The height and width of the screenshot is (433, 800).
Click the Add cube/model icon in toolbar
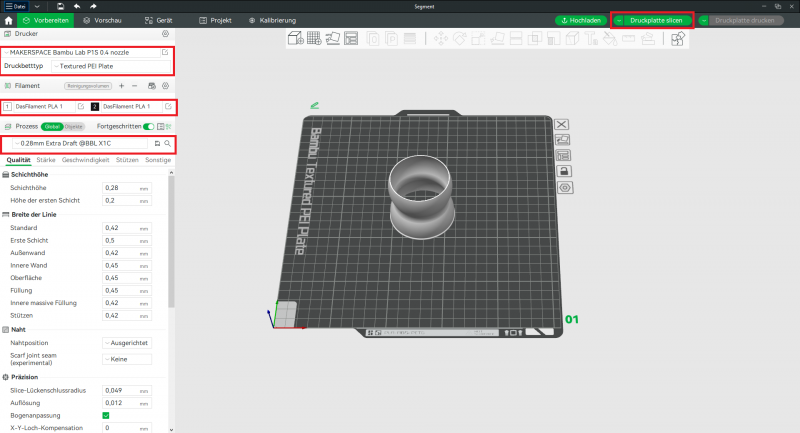pos(296,39)
